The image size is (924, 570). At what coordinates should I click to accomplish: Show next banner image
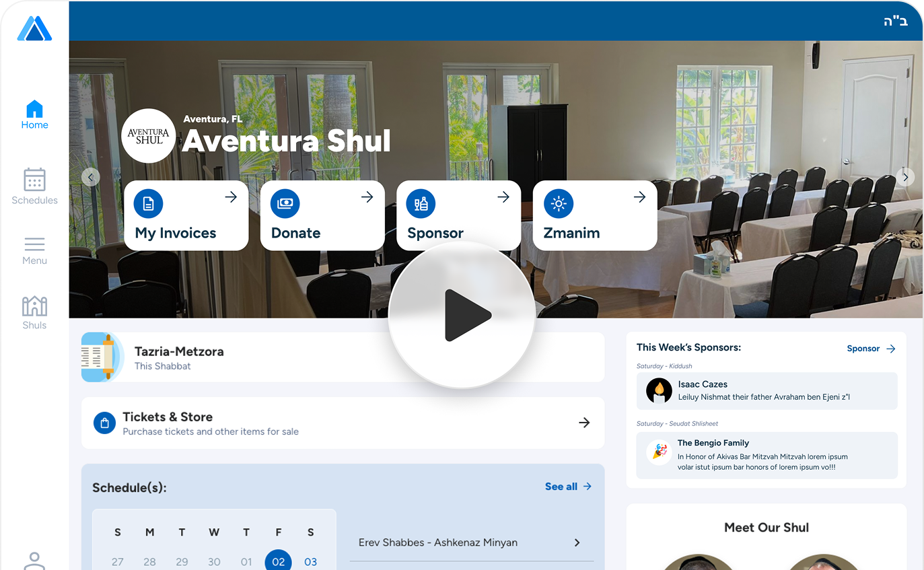coord(905,177)
